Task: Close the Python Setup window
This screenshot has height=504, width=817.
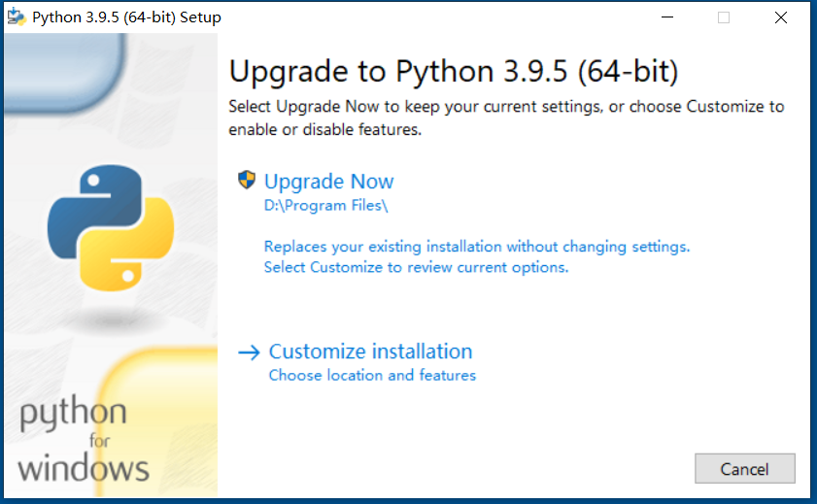Action: 780,17
